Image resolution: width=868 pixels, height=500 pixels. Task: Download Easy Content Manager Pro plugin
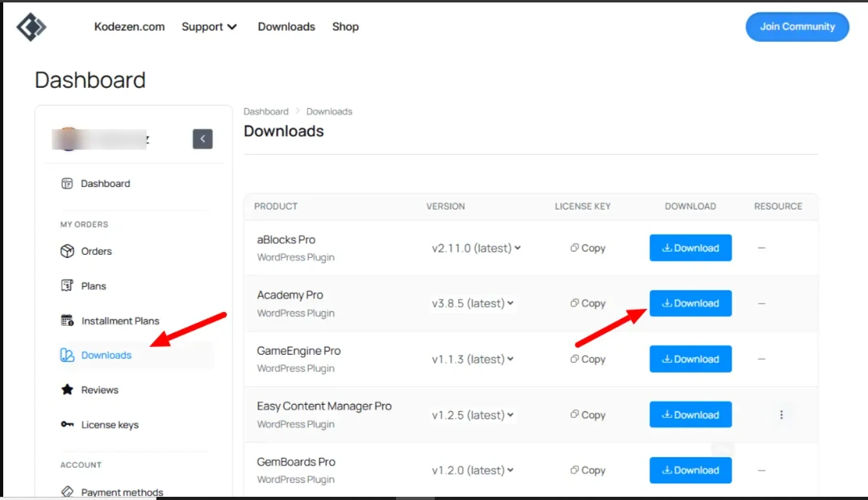point(691,415)
